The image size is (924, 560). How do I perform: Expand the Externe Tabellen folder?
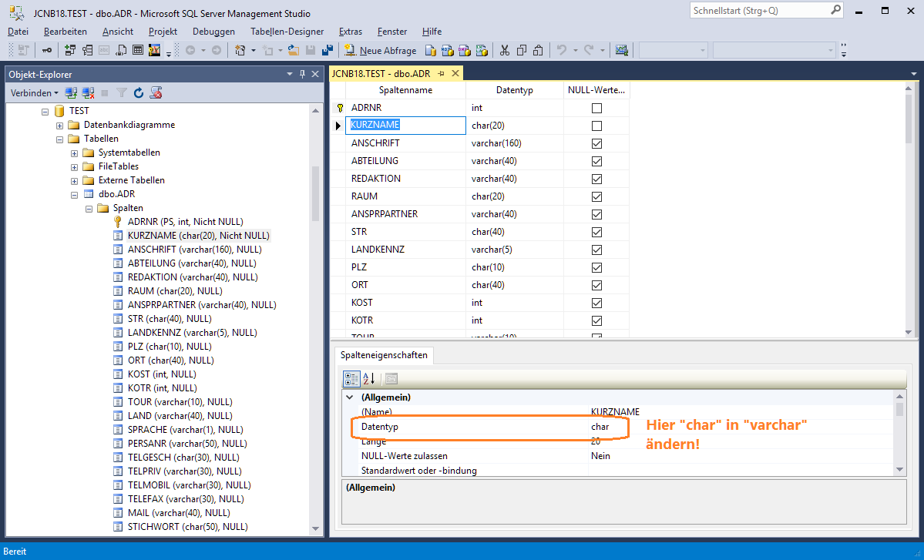click(74, 181)
